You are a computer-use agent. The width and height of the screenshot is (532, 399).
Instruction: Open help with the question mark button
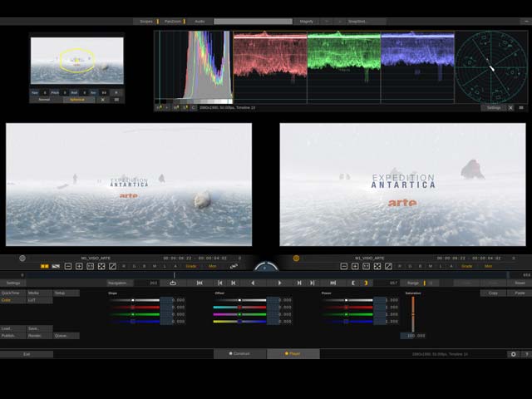[x=526, y=354]
